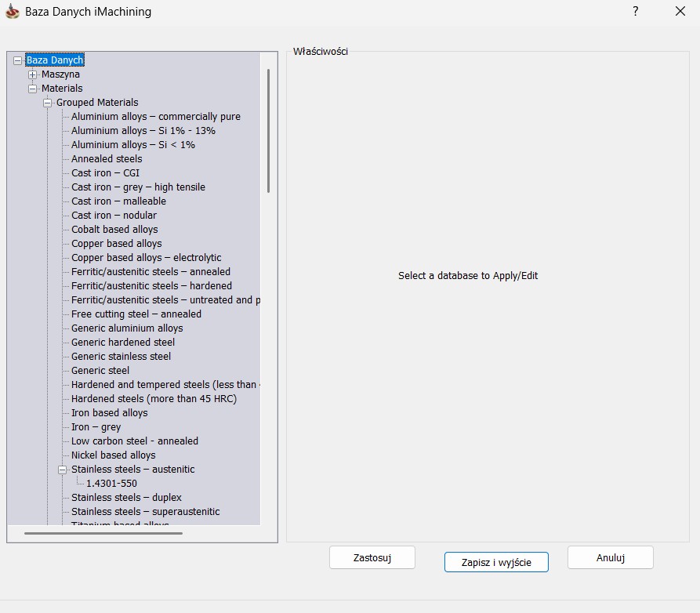700x613 pixels.
Task: Select Aluminium alloys – commercially pure
Action: click(x=155, y=117)
